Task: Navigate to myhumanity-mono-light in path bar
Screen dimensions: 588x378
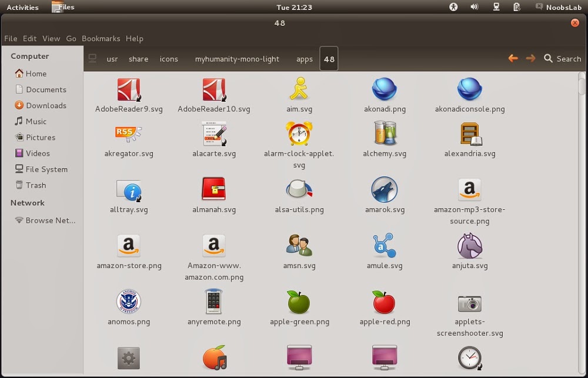Action: [237, 59]
